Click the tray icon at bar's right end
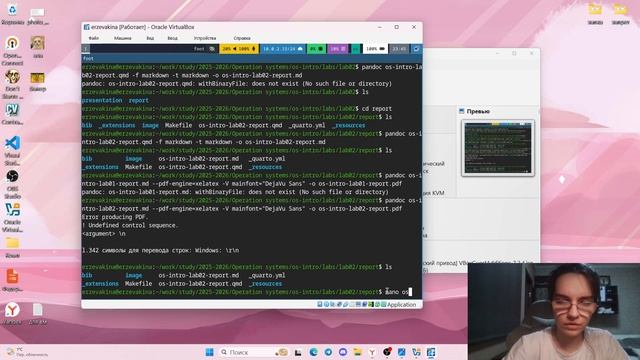The width and height of the screenshot is (640, 360). (416, 49)
